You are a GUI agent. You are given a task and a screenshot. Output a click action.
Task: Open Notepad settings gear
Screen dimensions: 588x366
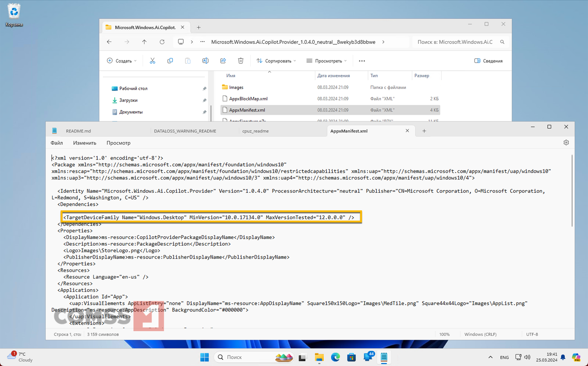tap(566, 143)
